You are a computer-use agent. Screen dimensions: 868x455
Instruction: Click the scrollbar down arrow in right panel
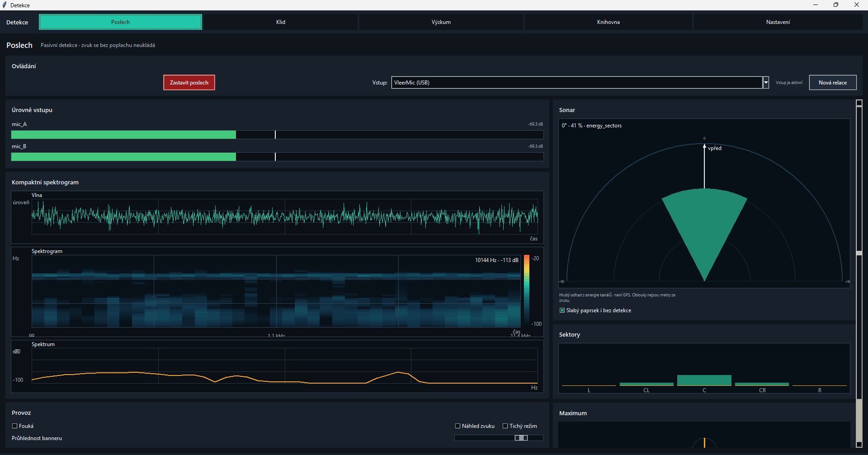[859, 445]
